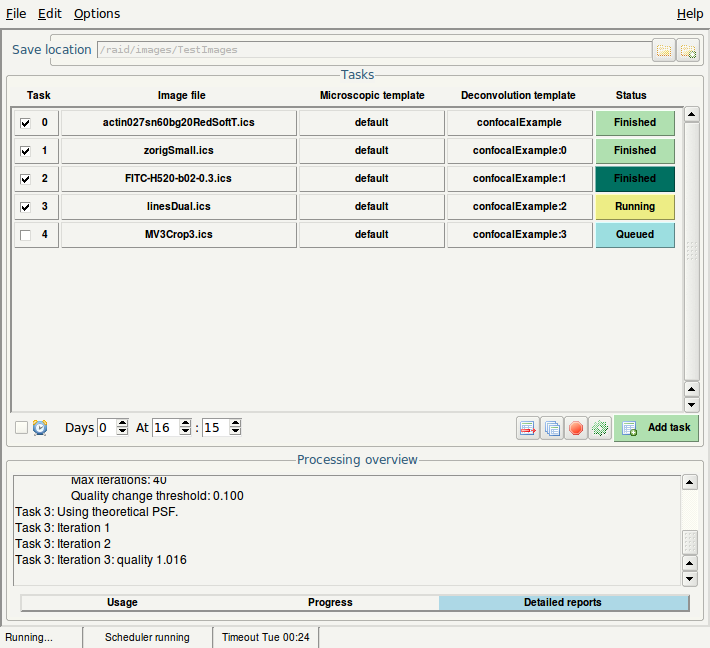
Task: Click the confocalExample:3 deconvolution template
Action: pos(519,235)
